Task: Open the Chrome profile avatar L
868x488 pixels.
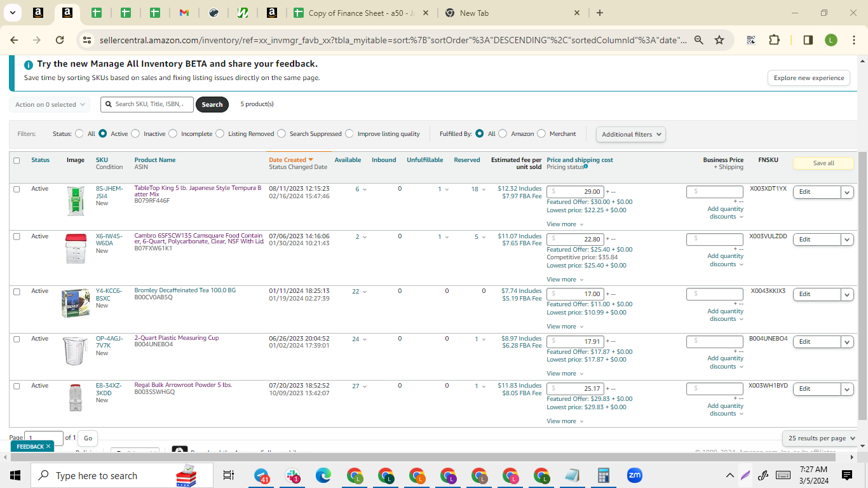Action: [831, 40]
